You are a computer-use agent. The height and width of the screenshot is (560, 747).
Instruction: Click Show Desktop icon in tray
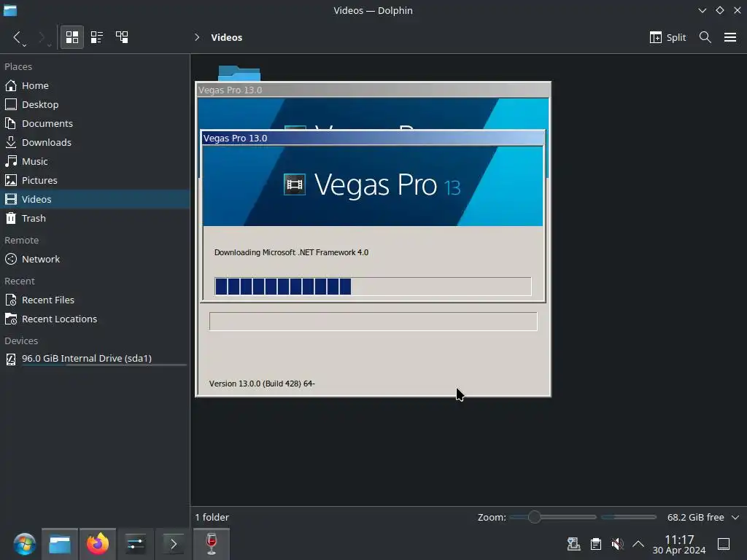(x=724, y=544)
